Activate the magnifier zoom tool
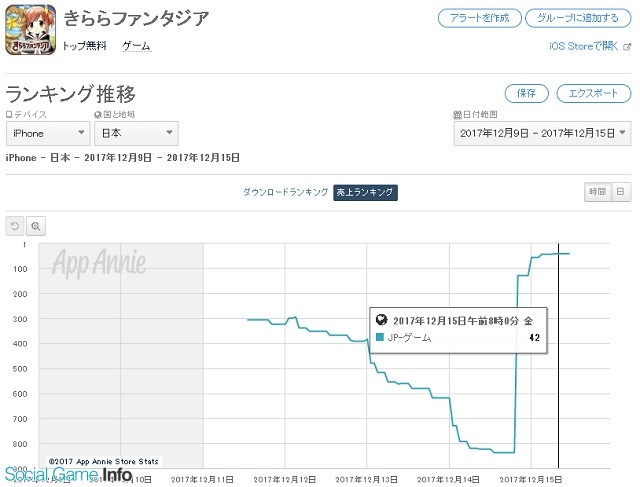 coord(36,226)
